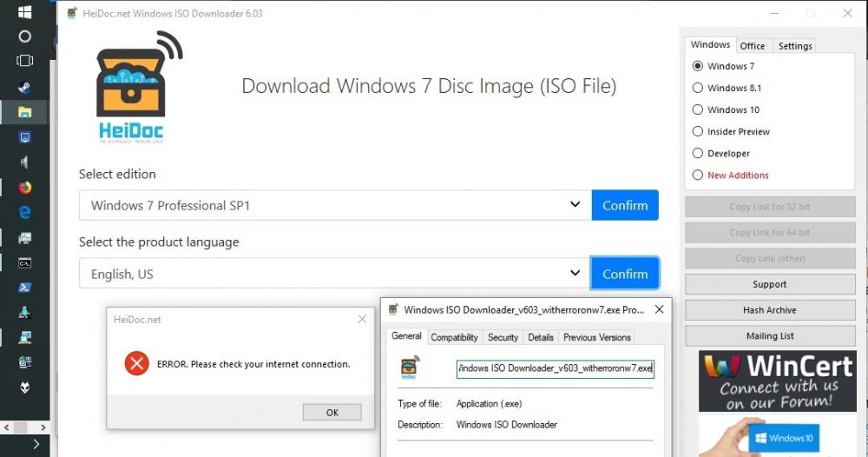868x457 pixels.
Task: Click the Hash Archive button
Action: click(x=769, y=310)
